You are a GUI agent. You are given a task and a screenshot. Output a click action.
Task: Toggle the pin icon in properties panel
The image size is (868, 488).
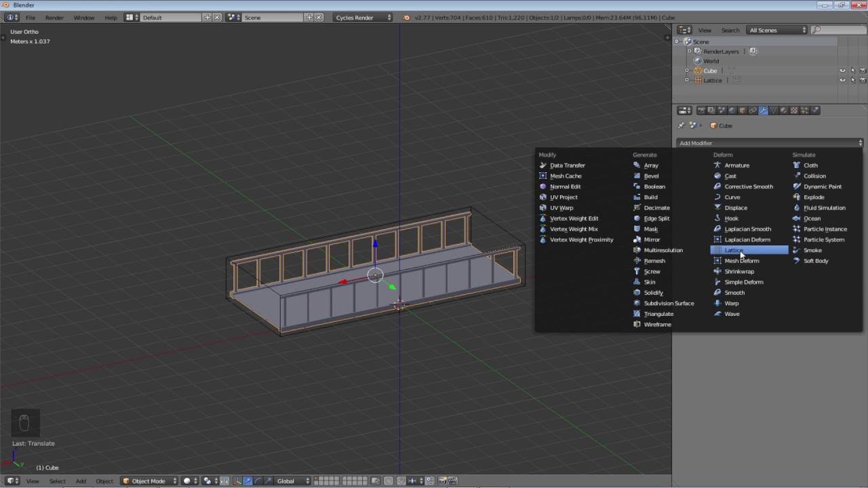coord(682,125)
